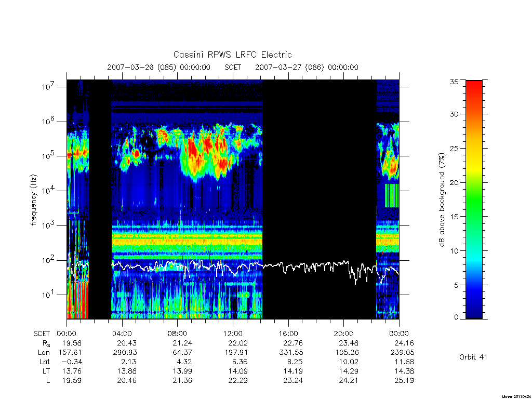
Task: Click the colorbar tick value 25
Action: tap(454, 148)
